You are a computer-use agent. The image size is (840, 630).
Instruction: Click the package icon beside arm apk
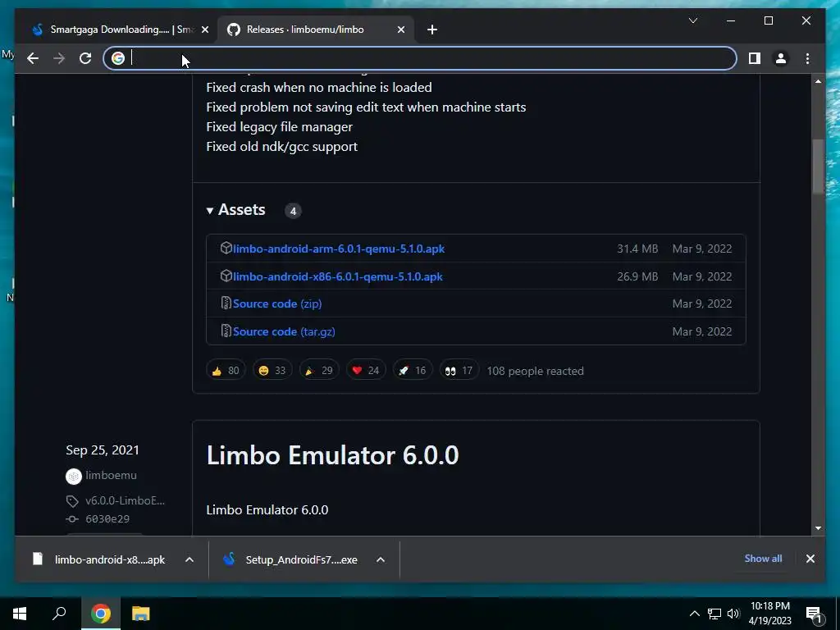coord(226,248)
